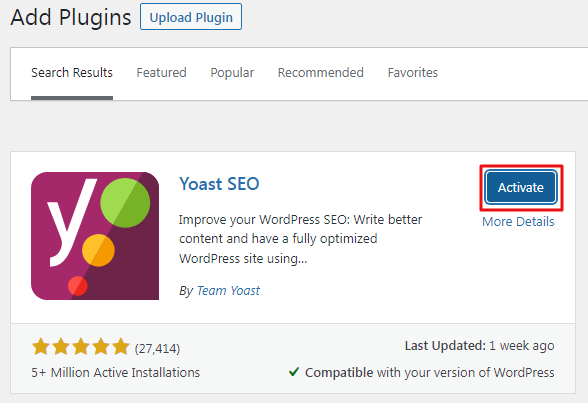Open the Popular plugins tab
This screenshot has width=588, height=403.
tap(232, 73)
